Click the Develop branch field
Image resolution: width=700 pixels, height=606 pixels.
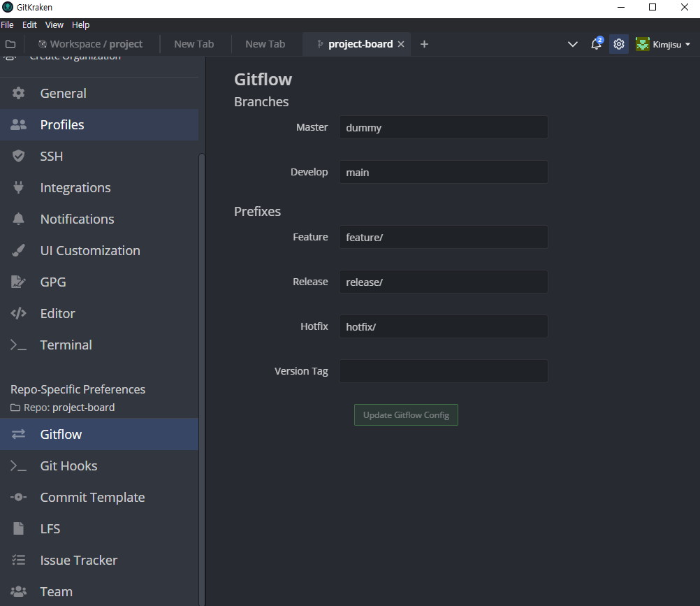[444, 172]
